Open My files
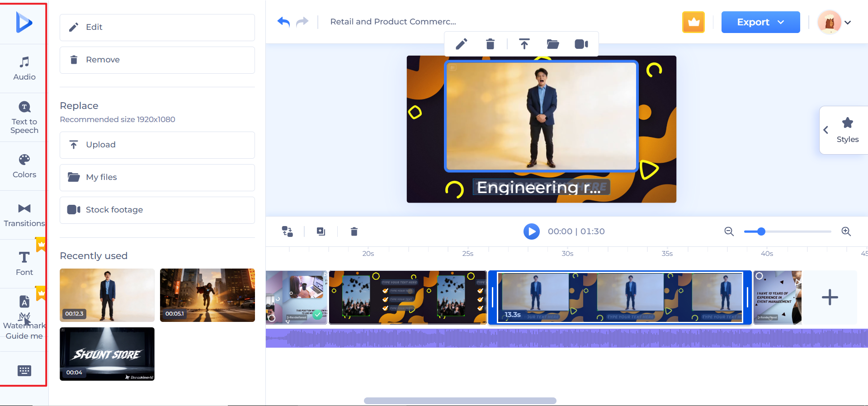 pyautogui.click(x=157, y=178)
